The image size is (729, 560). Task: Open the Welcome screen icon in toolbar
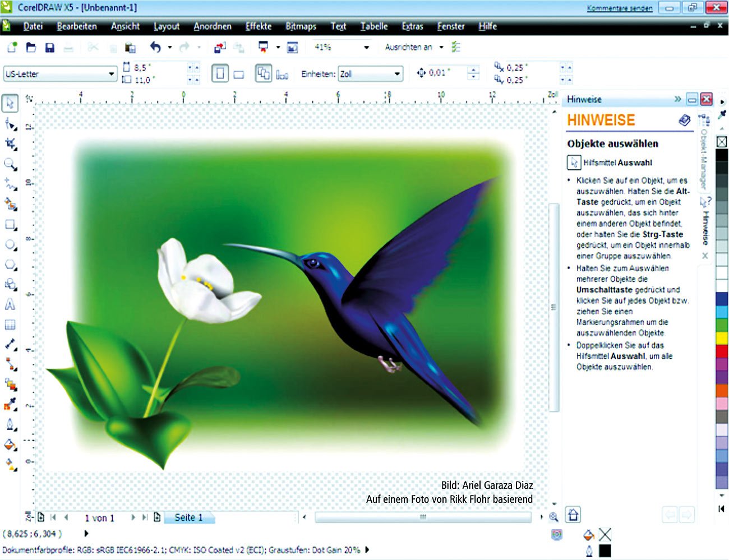point(292,48)
